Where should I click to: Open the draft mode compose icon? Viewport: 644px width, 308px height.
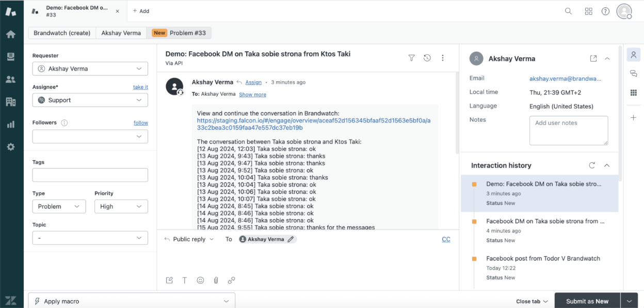pyautogui.click(x=169, y=280)
